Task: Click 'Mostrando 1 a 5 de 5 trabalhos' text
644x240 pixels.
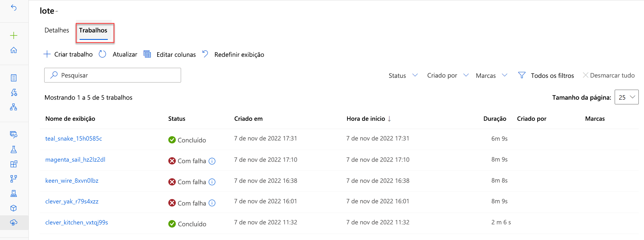Action: tap(88, 97)
